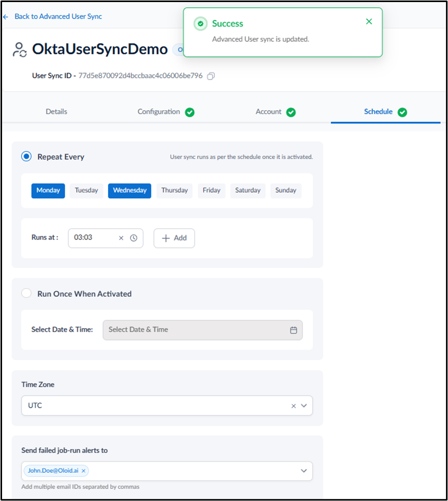Close the Success notification
The image size is (448, 501).
pos(369,21)
